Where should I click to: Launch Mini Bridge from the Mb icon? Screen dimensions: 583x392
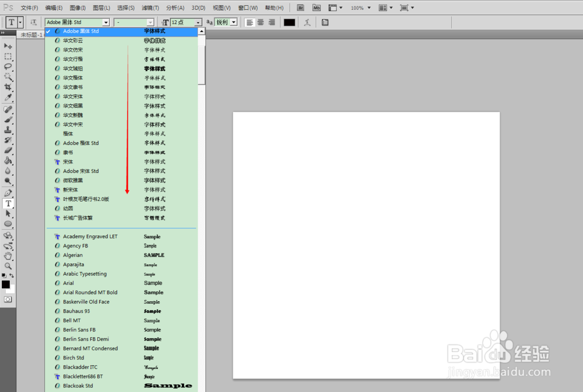point(317,8)
